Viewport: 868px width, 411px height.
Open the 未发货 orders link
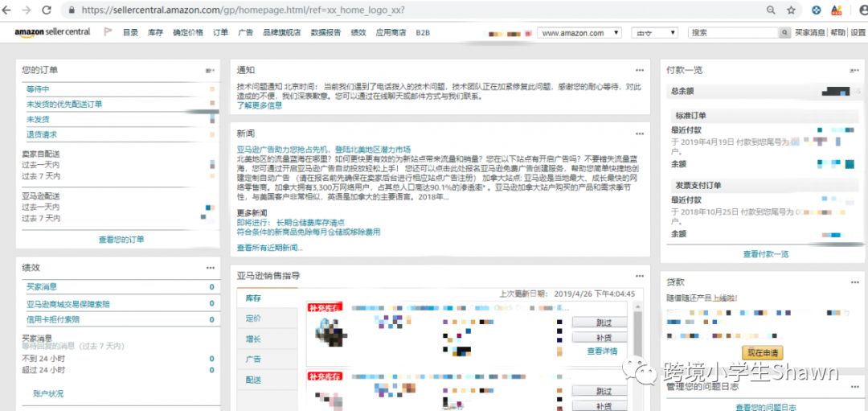(39, 119)
